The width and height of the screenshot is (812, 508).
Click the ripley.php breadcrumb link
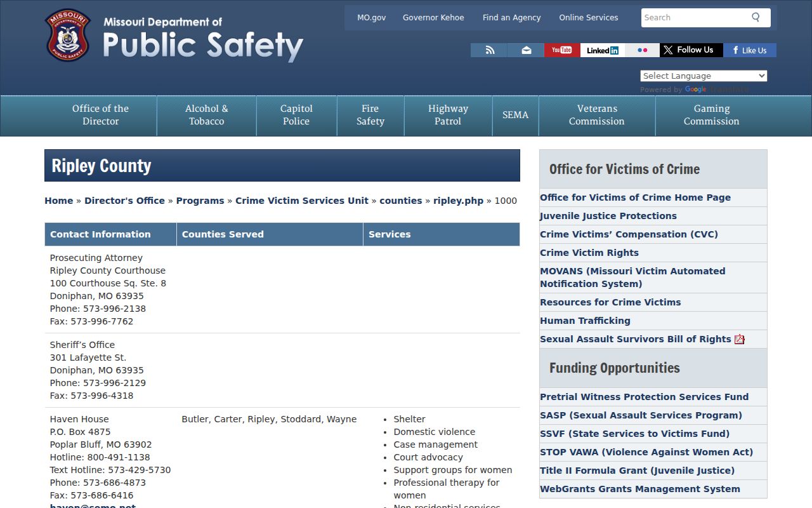pos(458,201)
